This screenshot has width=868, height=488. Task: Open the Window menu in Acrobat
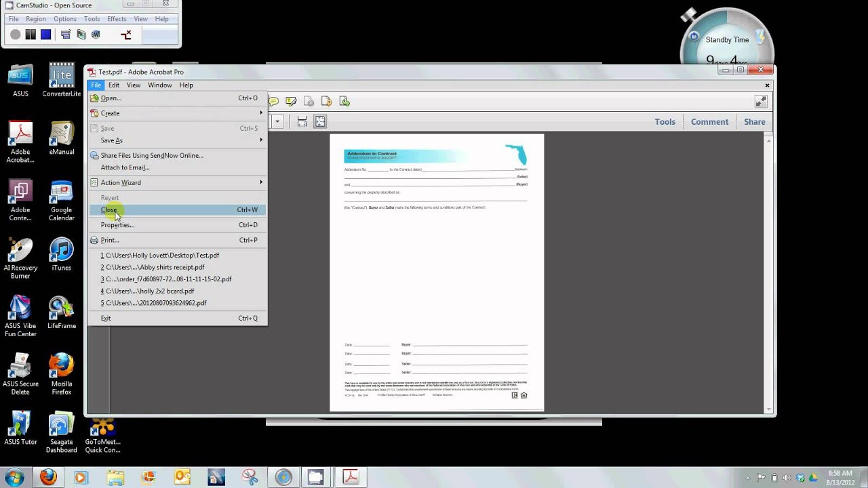[160, 85]
